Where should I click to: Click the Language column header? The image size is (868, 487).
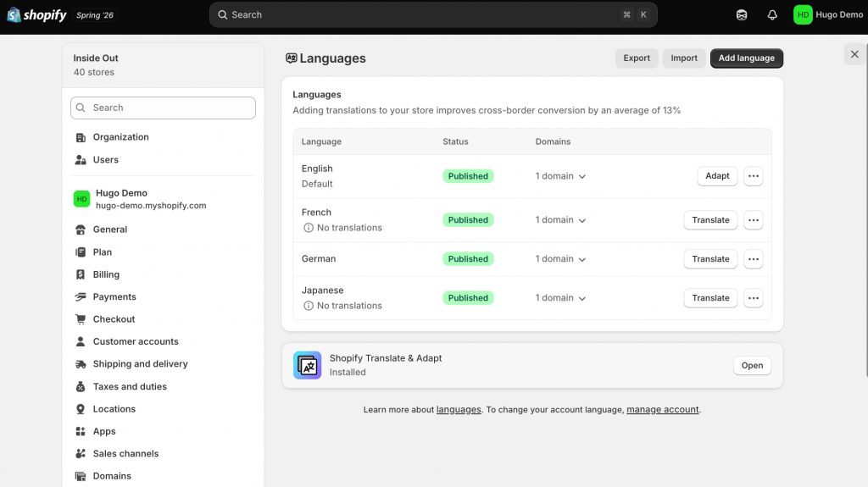(321, 141)
